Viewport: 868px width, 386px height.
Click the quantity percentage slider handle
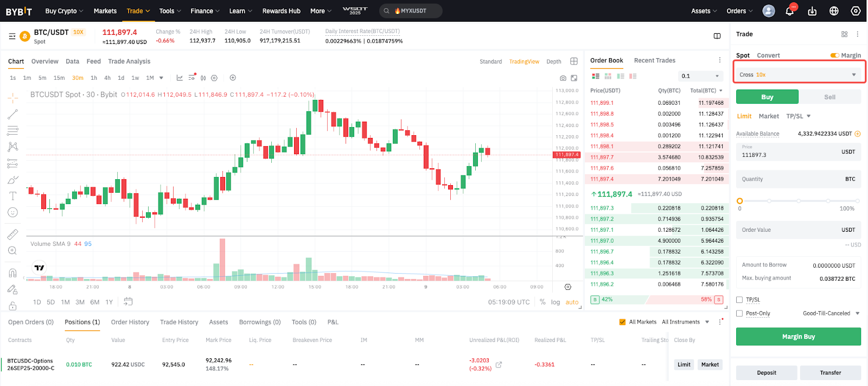click(739, 201)
